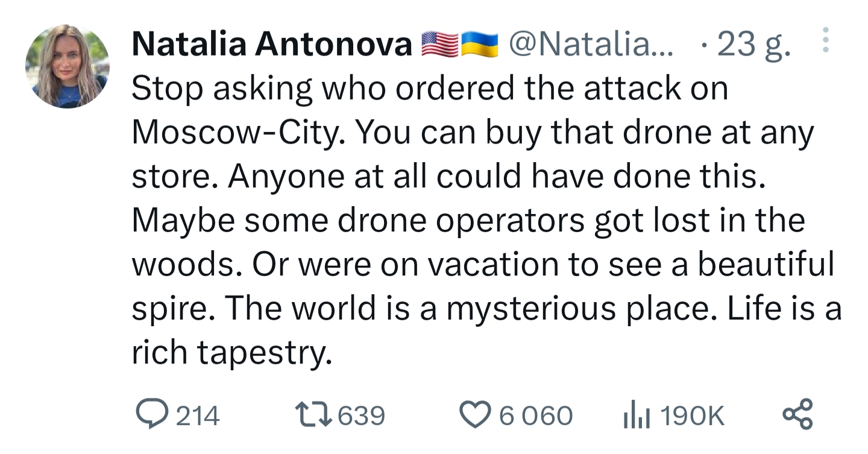Click the 190K views count
Screen dimensions: 868x454
pyautogui.click(x=692, y=415)
